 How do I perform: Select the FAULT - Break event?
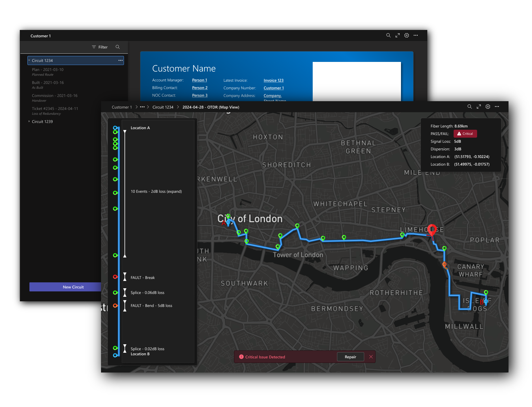click(x=143, y=278)
